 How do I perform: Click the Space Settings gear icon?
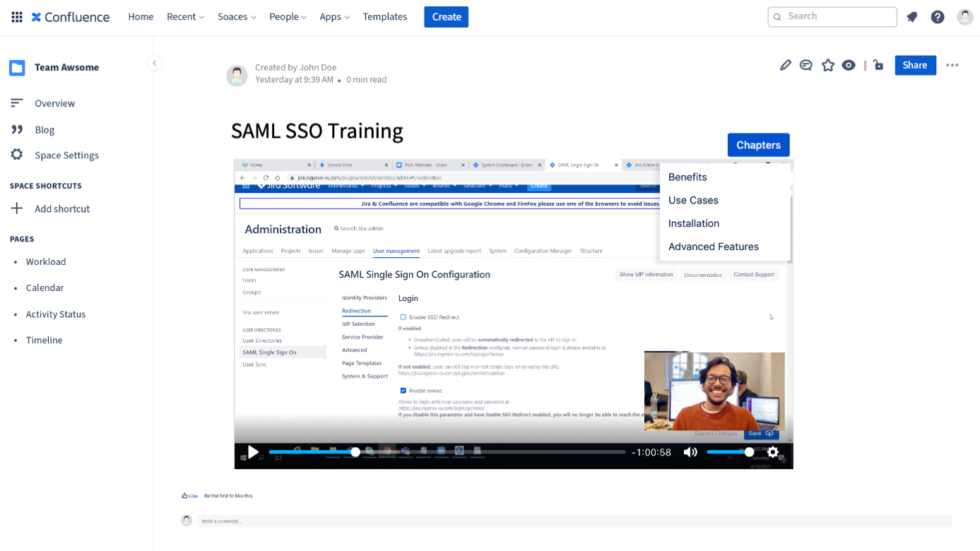[17, 155]
